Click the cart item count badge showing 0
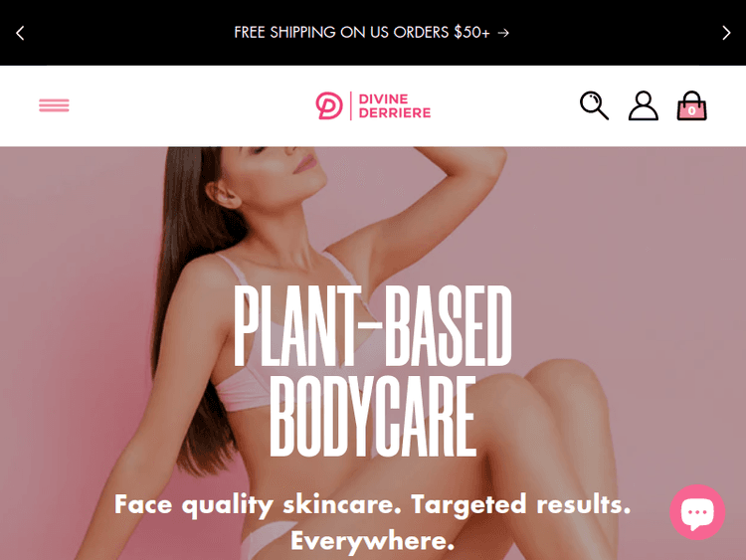The image size is (746, 560). [691, 110]
